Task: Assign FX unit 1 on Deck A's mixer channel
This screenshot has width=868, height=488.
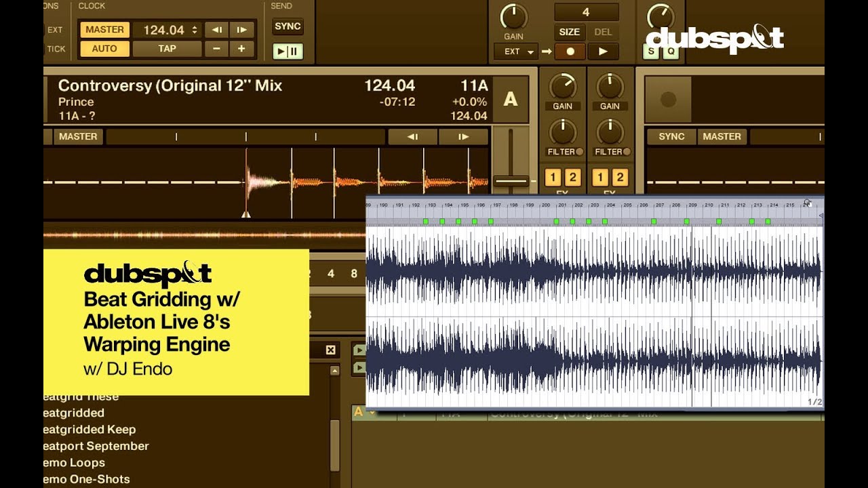Action: coord(553,178)
